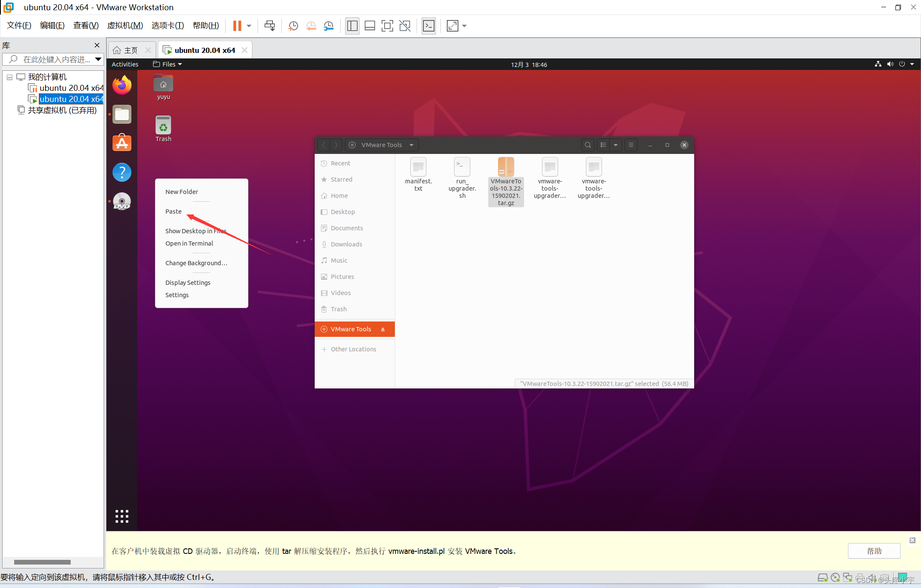Click the stretch guest display icon
921x588 pixels.
click(x=452, y=26)
